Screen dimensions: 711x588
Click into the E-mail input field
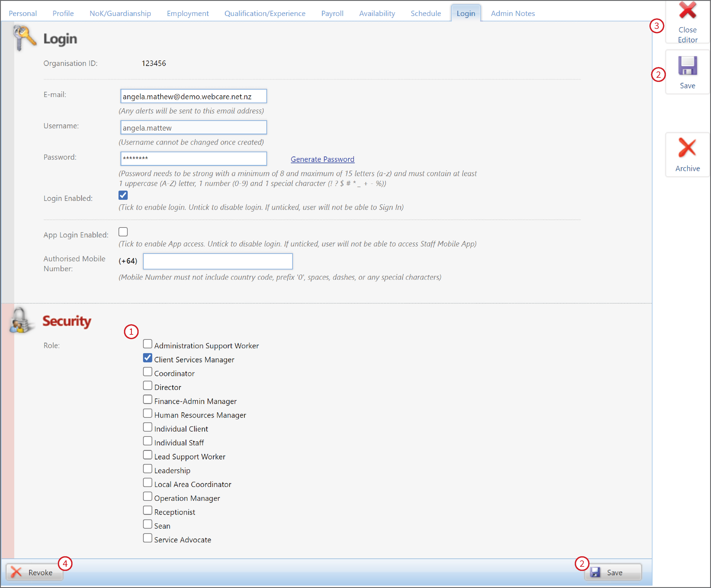[193, 97]
